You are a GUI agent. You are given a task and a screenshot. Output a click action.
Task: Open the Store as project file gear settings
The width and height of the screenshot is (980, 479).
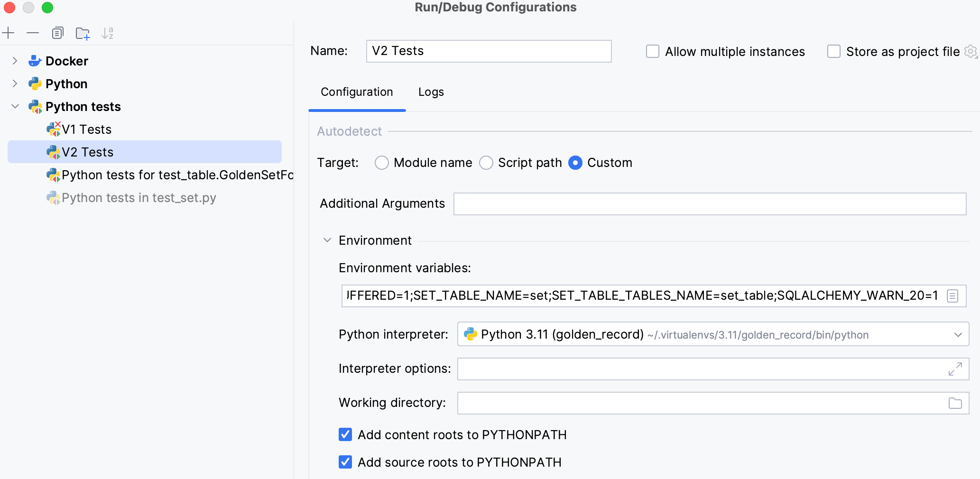971,52
